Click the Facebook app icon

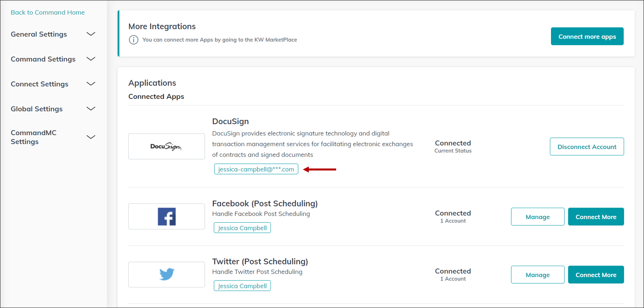click(x=166, y=216)
